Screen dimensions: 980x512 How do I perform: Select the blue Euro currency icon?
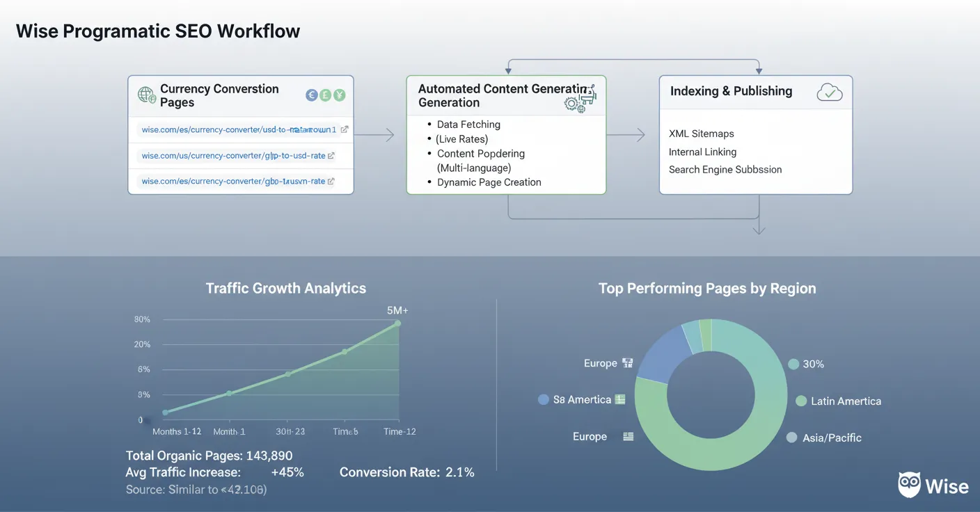click(x=312, y=95)
